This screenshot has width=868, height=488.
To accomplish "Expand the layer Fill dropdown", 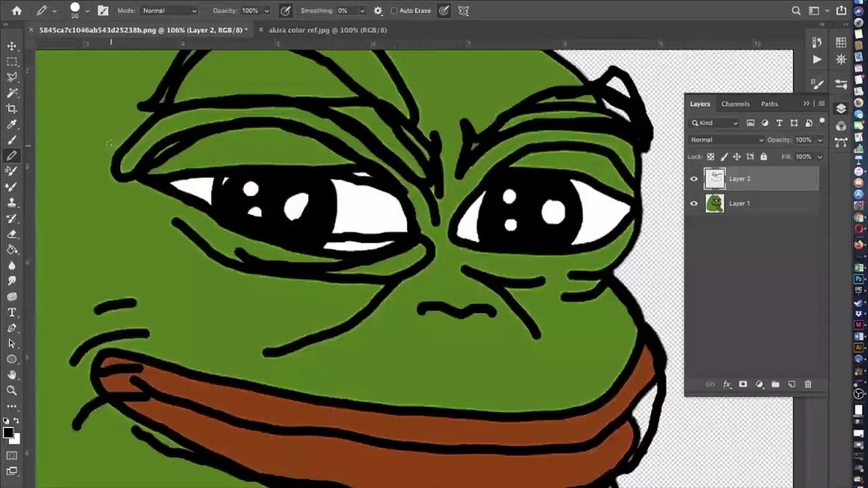I will tap(820, 157).
